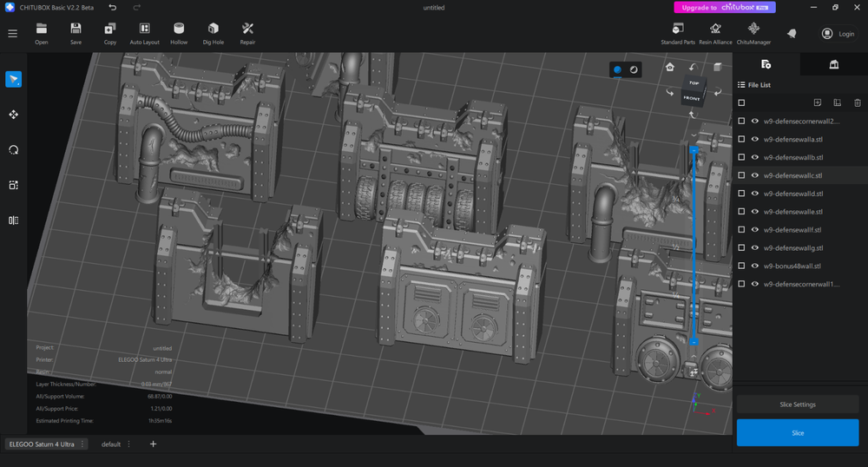This screenshot has width=868, height=467.
Task: Check the box for w9-defensecornerwall2
Action: (x=741, y=122)
